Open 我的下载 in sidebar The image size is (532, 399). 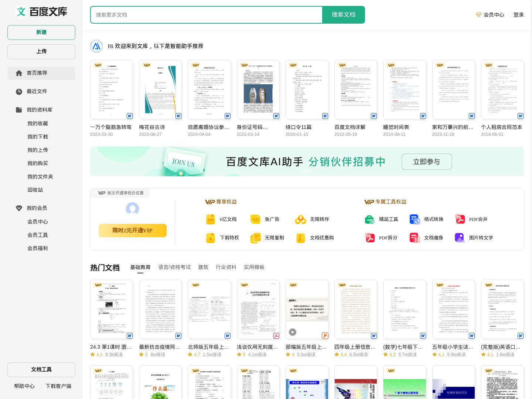38,137
